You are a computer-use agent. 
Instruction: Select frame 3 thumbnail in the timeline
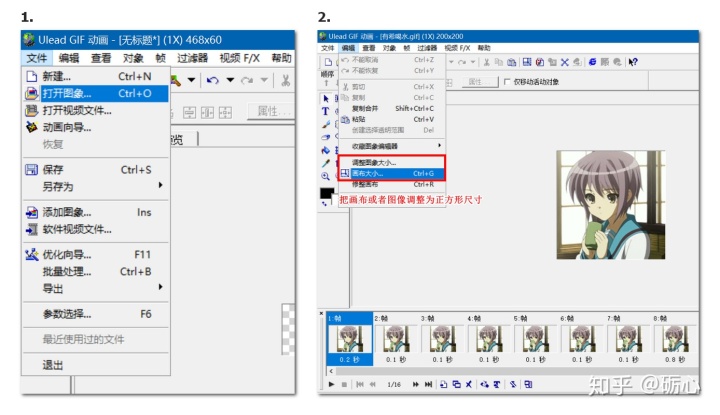click(442, 339)
